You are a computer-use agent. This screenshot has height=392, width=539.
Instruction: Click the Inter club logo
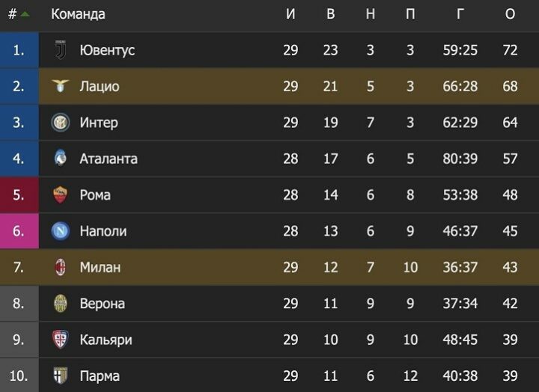[61, 123]
